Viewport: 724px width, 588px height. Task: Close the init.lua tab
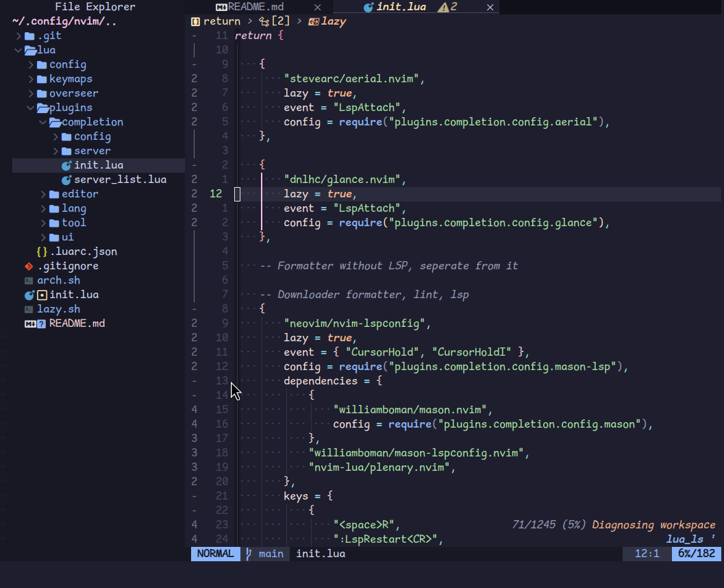(x=490, y=7)
